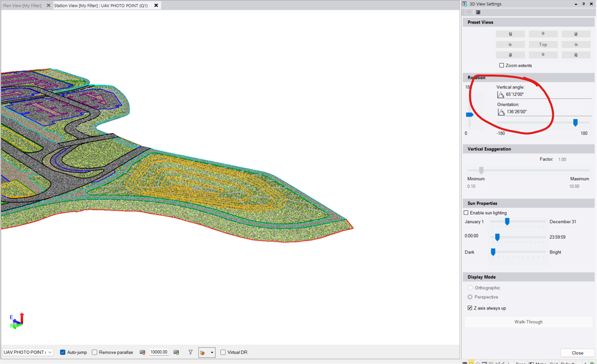Uncheck the Auto-jump checkbox
Screen dimensions: 597x364
63,352
